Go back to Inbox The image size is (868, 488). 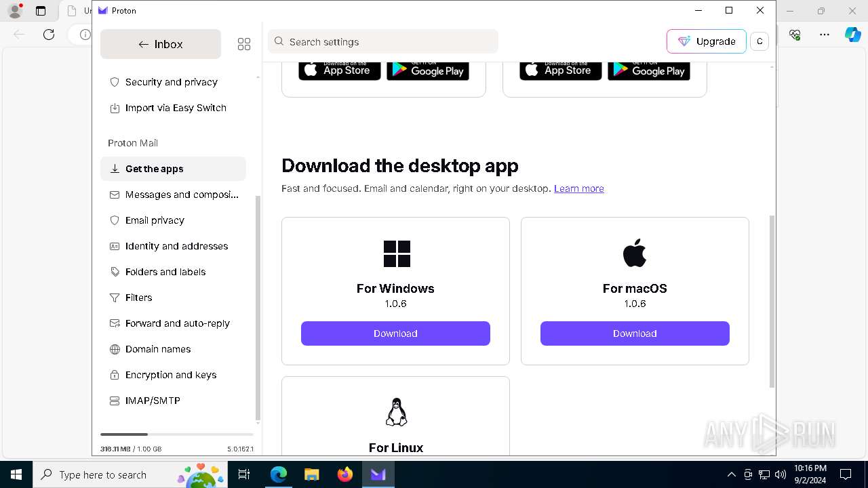click(x=161, y=44)
